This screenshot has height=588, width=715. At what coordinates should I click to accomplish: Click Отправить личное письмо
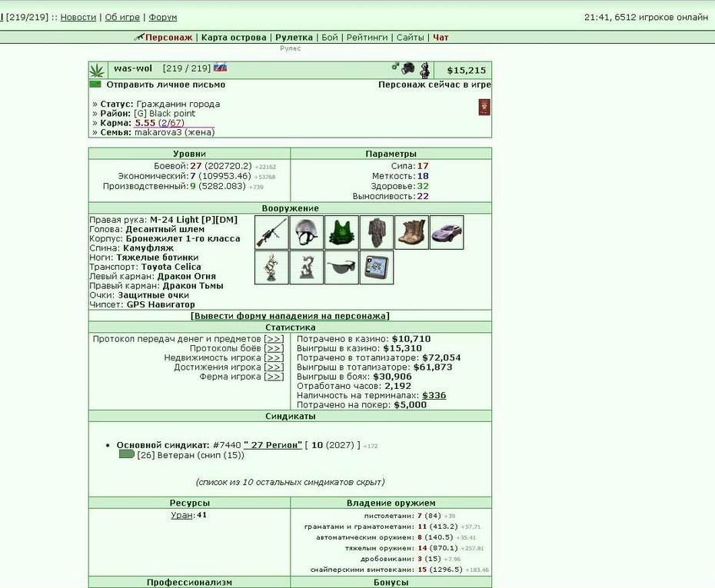point(166,85)
